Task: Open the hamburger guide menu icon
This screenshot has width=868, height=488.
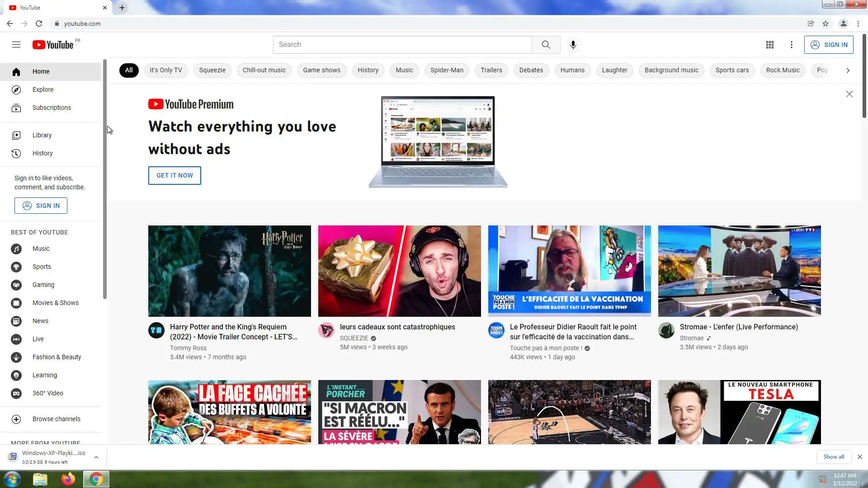Action: [x=16, y=44]
